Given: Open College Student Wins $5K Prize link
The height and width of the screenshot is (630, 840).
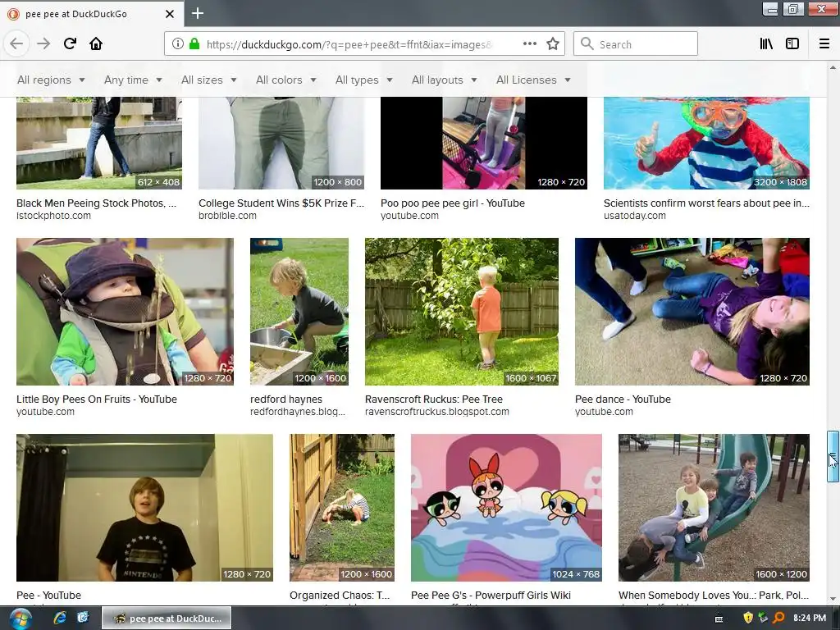Looking at the screenshot, I should pyautogui.click(x=281, y=203).
